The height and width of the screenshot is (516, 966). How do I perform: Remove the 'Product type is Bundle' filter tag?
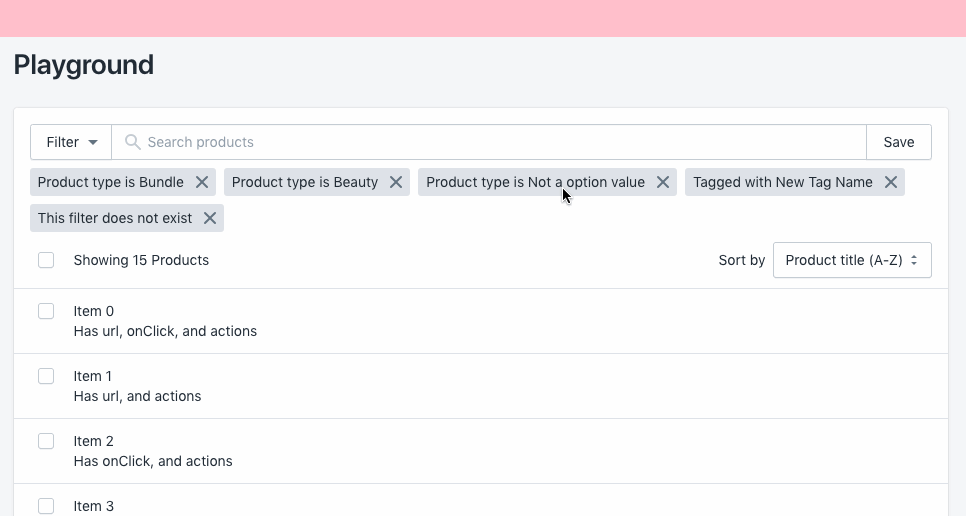(202, 182)
